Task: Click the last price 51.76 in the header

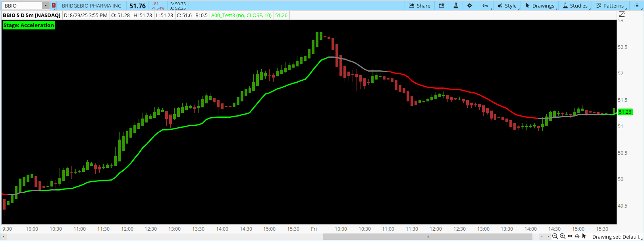Action: pyautogui.click(x=137, y=6)
